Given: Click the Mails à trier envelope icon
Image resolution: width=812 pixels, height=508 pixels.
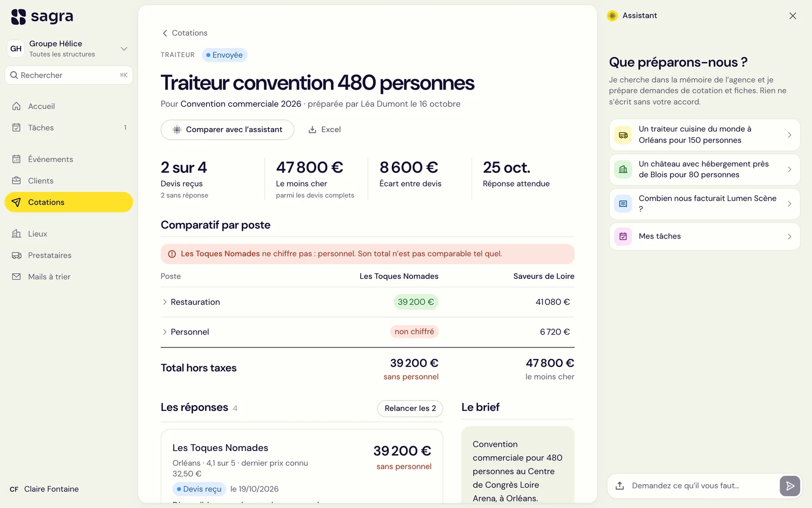Looking at the screenshot, I should coord(16,277).
